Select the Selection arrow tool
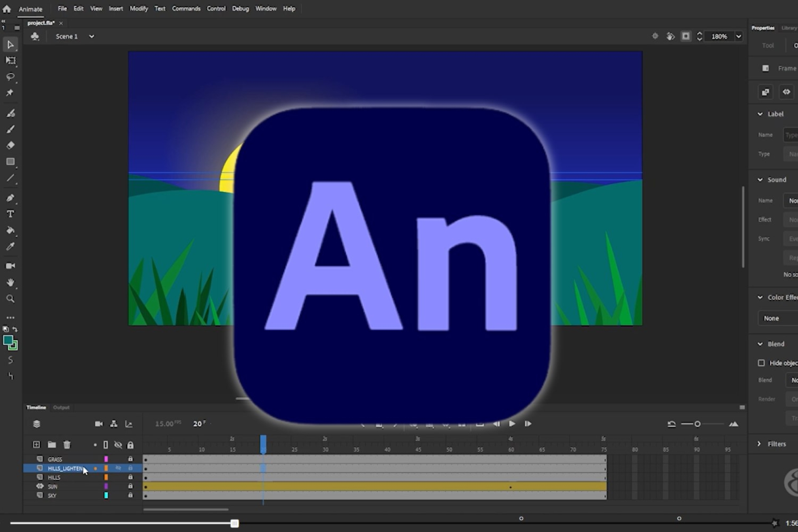798x532 pixels. [10, 44]
